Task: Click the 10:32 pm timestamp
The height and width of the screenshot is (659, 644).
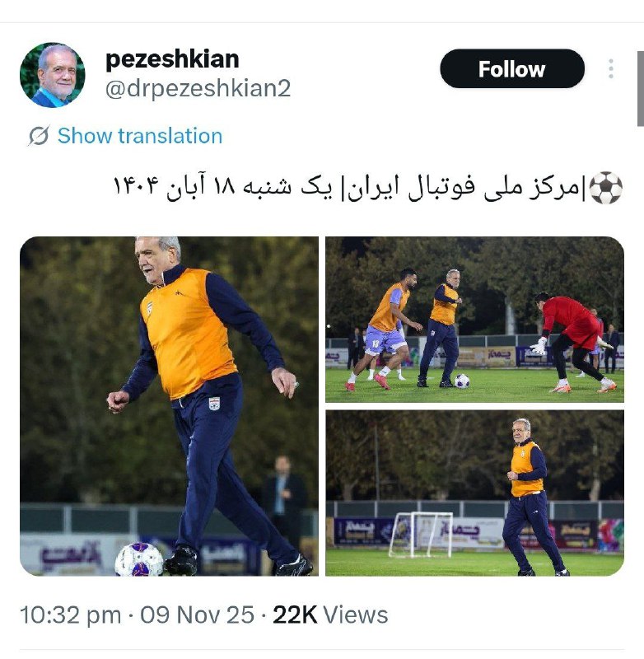Action: pos(70,615)
